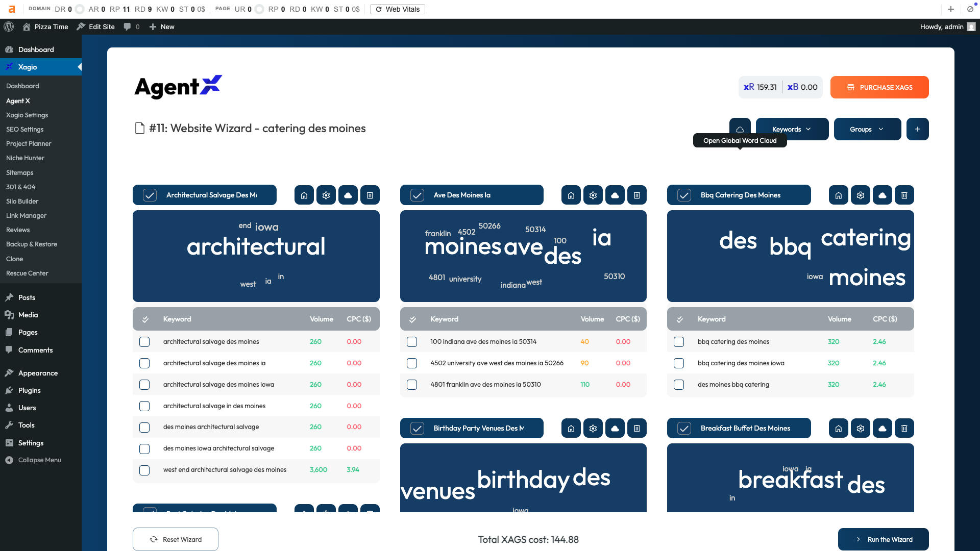Screen dimensions: 980x551
Task: Delete Birthday Party Venues group with trash icon
Action: pos(637,428)
